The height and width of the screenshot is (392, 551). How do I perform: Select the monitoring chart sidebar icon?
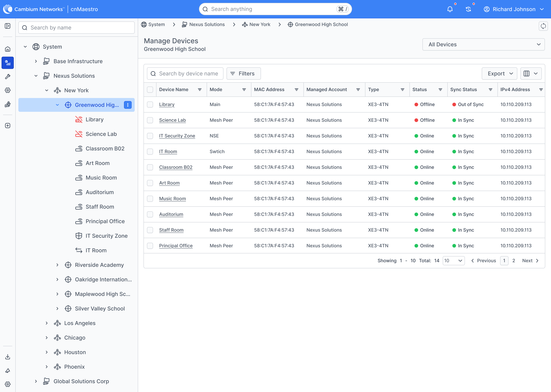click(x=8, y=63)
